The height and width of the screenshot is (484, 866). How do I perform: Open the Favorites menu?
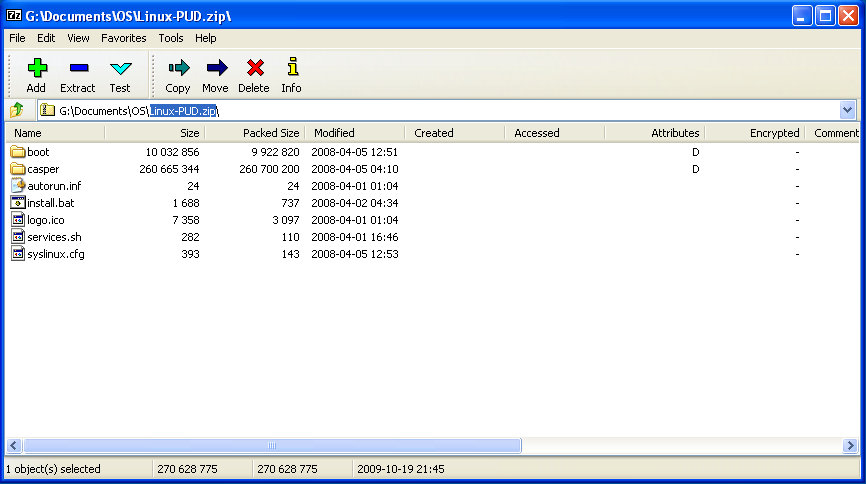point(123,38)
